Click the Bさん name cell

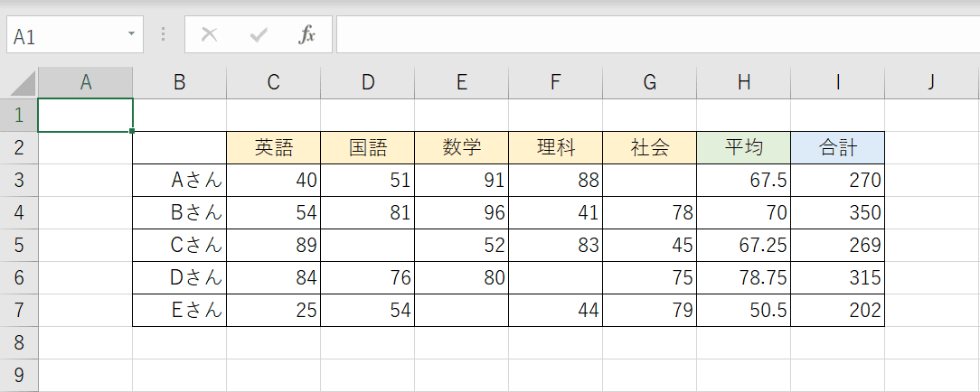(x=179, y=213)
